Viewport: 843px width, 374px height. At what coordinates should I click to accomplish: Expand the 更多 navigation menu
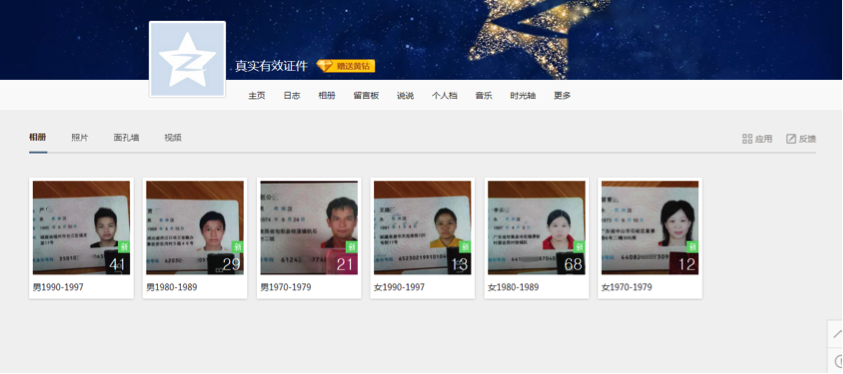pyautogui.click(x=562, y=96)
